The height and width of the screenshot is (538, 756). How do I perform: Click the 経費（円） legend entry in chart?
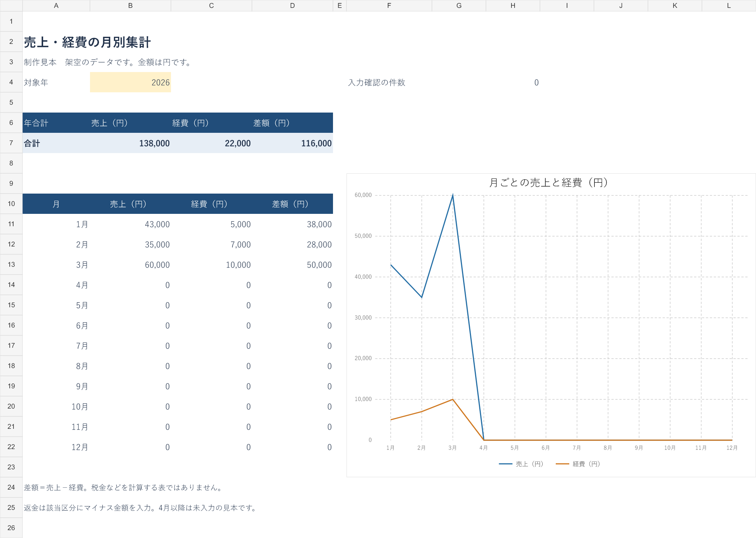578,464
